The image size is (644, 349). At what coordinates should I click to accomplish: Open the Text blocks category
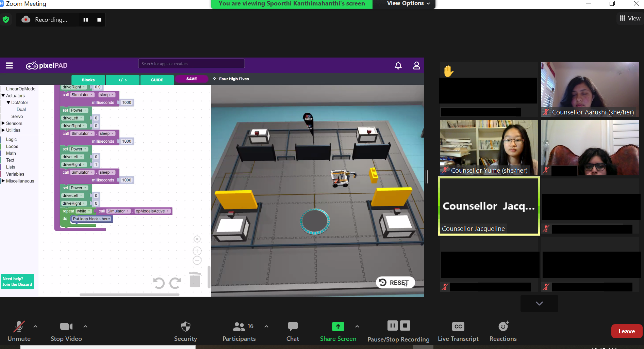click(10, 160)
